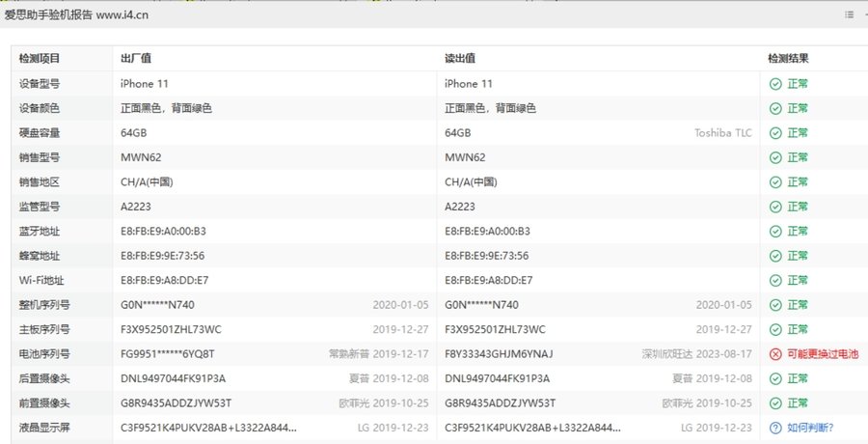Viewport: 868px width, 444px height.
Task: Click factory rear camera serial DNL9497044FK91P3A
Action: click(x=174, y=378)
